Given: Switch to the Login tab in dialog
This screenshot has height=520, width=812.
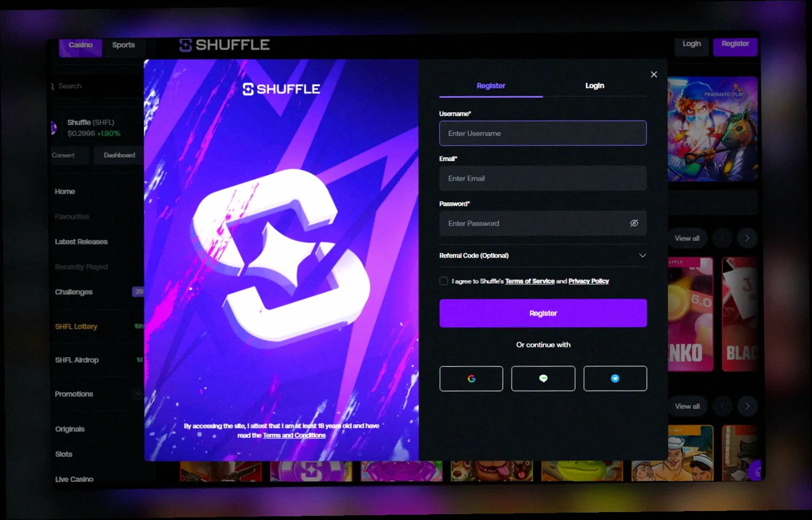Looking at the screenshot, I should pos(594,86).
